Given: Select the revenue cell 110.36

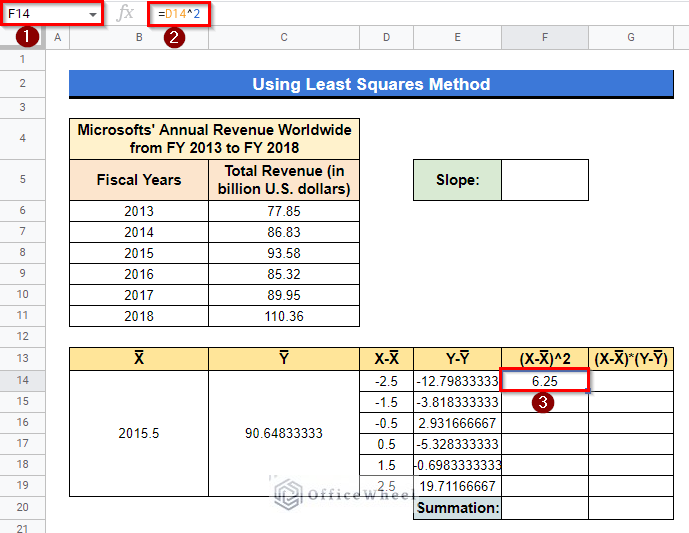Looking at the screenshot, I should click(x=284, y=316).
